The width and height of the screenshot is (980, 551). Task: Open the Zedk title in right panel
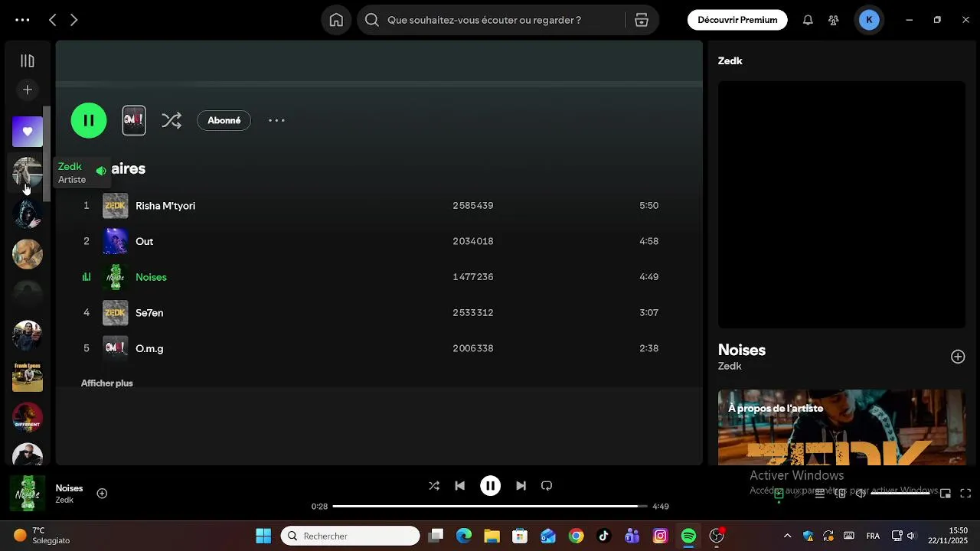tap(730, 60)
